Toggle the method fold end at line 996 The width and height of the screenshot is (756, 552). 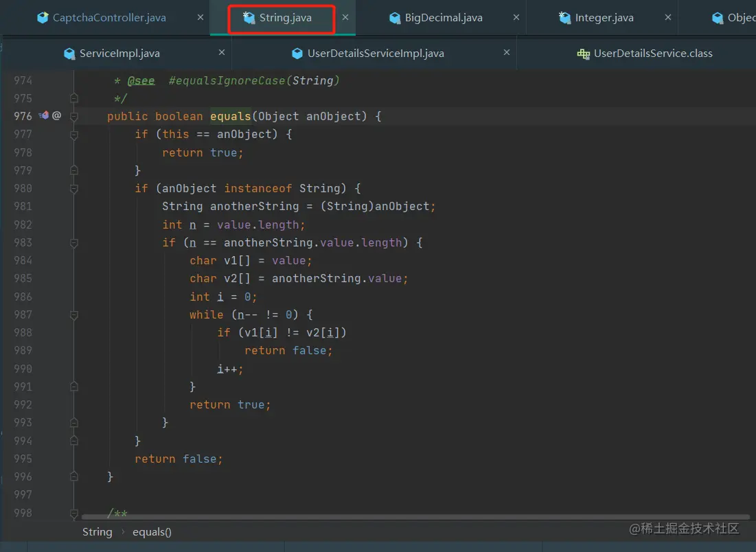[x=74, y=476]
